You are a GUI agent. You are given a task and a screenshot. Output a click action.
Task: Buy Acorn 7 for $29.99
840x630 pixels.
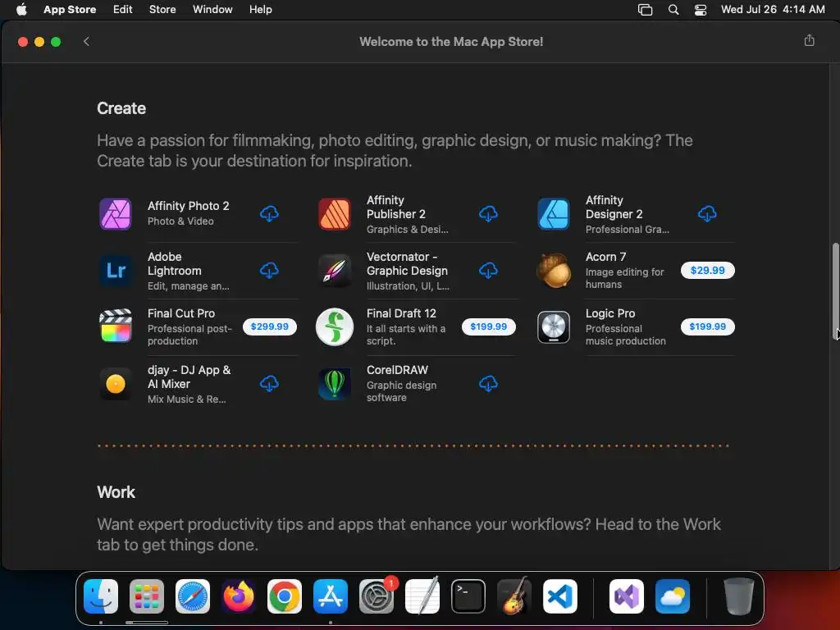[707, 271]
